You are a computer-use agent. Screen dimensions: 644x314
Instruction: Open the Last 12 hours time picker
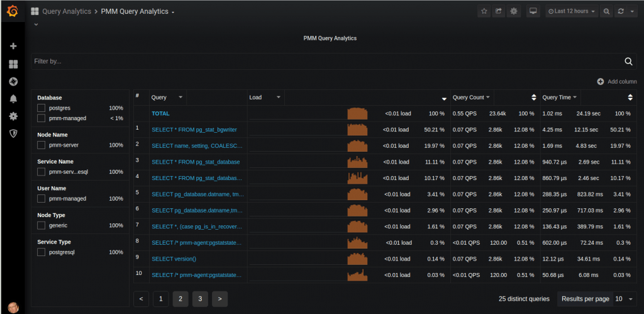[x=572, y=11]
